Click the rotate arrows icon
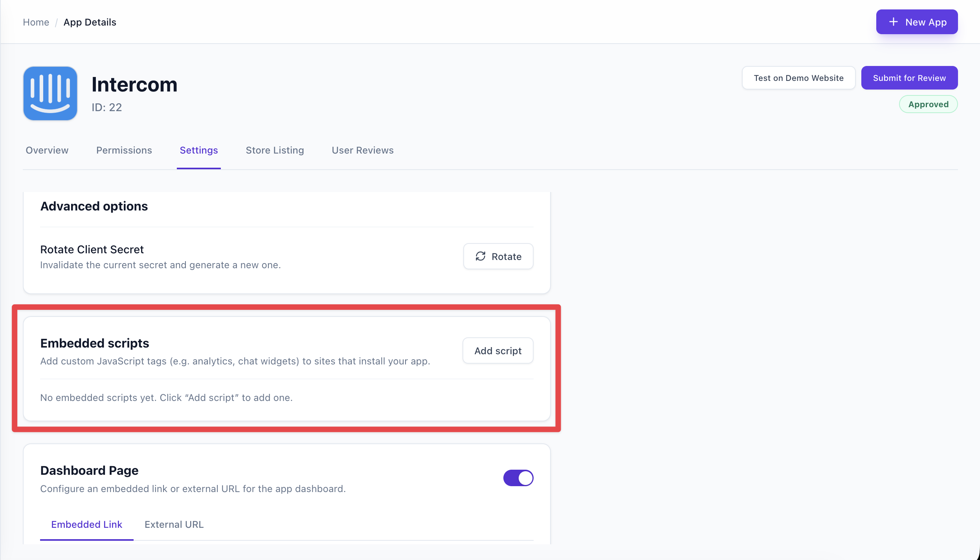Image resolution: width=980 pixels, height=560 pixels. click(481, 256)
